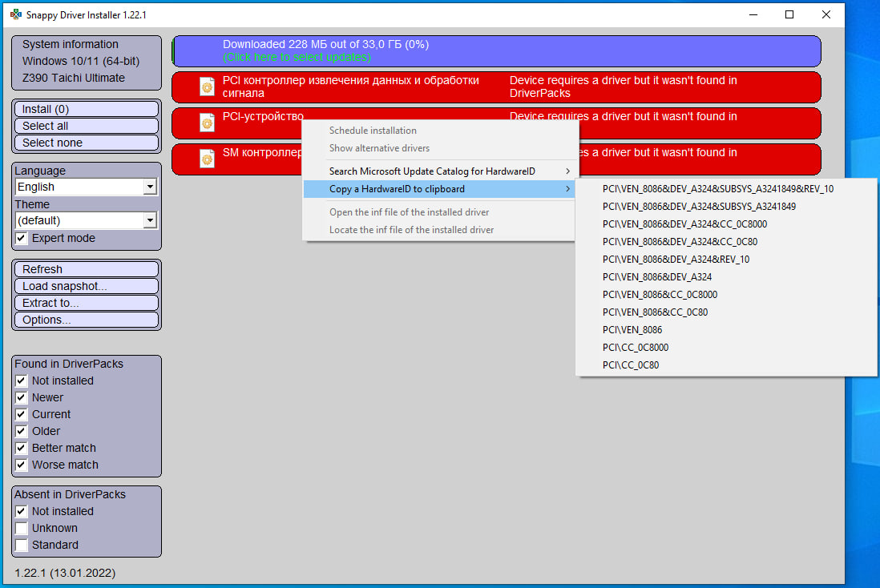Viewport: 880px width, 588px height.
Task: Copy HardwareID PCI\VEN_8086&DEV_A324
Action: pyautogui.click(x=726, y=276)
